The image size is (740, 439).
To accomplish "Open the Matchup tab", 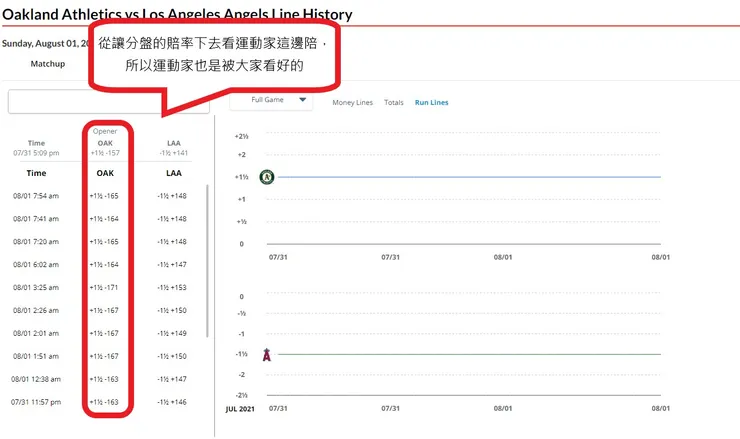I will point(48,64).
